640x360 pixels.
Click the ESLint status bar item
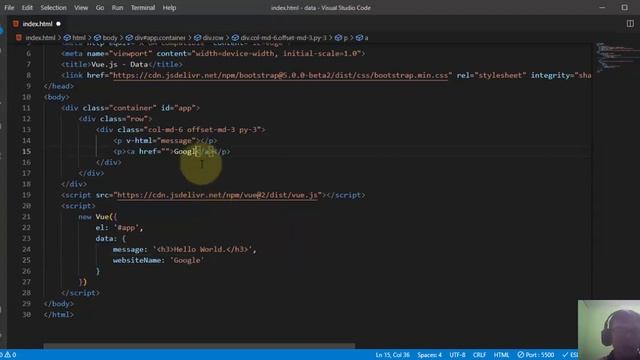pos(570,355)
